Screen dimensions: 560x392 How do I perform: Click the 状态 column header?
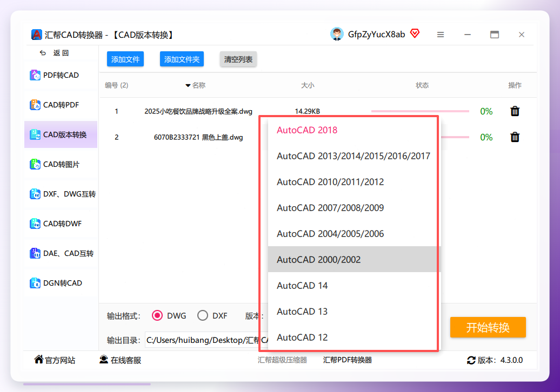click(x=422, y=85)
